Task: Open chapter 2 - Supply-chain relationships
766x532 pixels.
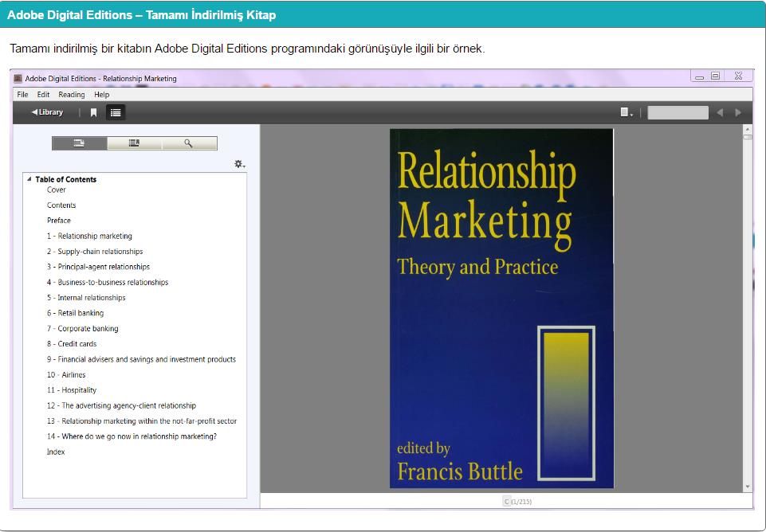Action: click(95, 252)
